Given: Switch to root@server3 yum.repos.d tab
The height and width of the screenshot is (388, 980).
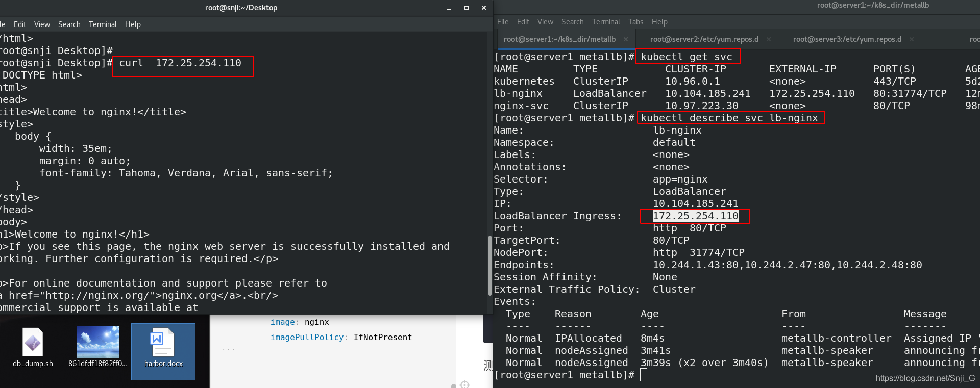Looking at the screenshot, I should point(847,39).
